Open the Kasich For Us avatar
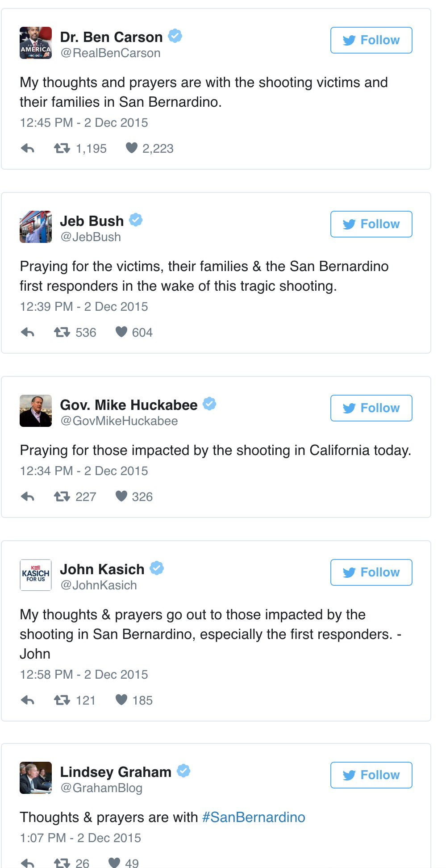This screenshot has height=868, width=446. (x=36, y=575)
